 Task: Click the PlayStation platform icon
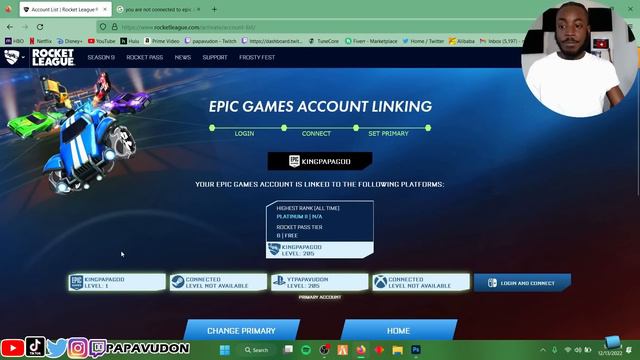[279, 282]
